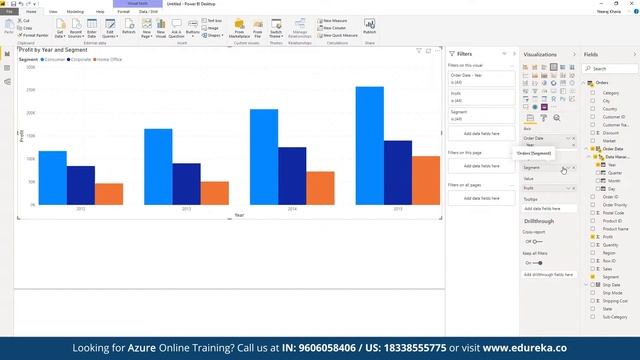Check the Quantity field checkbox
Screen dimensions: 640x360
593,245
